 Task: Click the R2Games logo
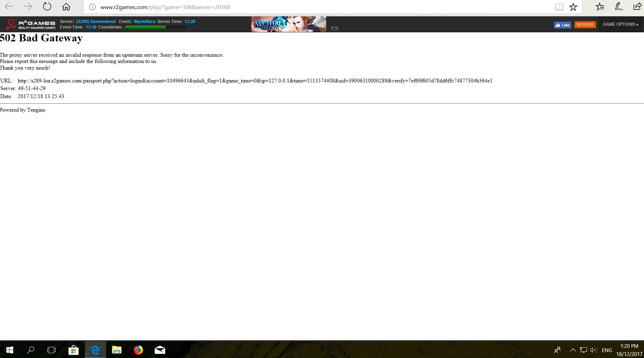(x=31, y=24)
